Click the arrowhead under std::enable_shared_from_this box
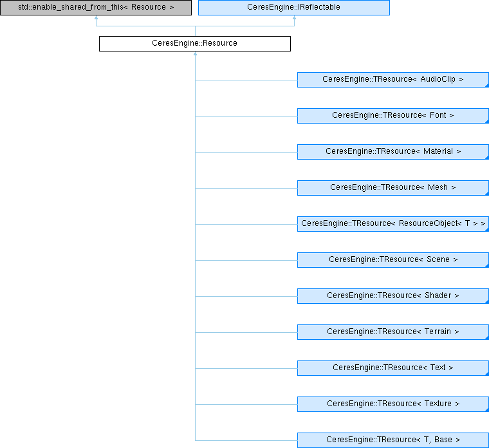Viewport: 489px width, 448px height. click(x=96, y=19)
